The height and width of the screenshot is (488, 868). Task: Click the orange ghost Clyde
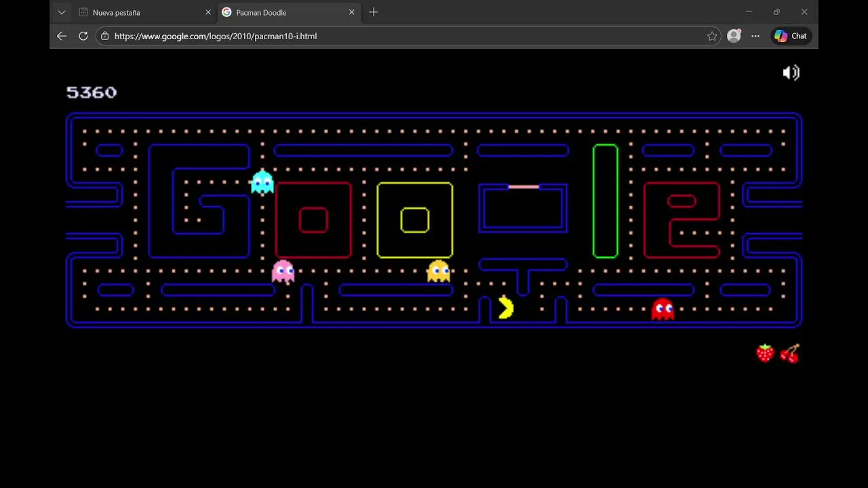point(439,271)
